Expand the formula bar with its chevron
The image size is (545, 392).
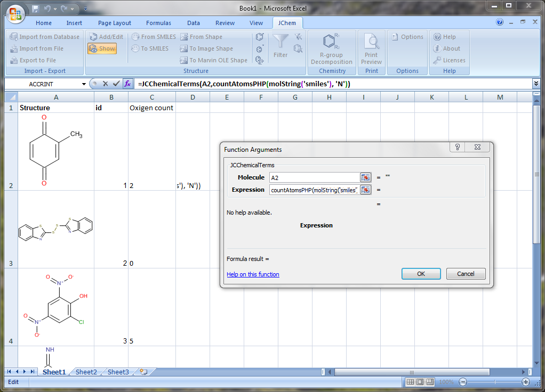coord(536,84)
